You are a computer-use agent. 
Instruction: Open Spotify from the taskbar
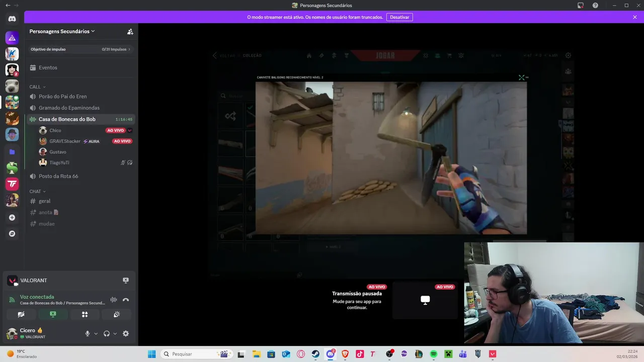click(434, 354)
